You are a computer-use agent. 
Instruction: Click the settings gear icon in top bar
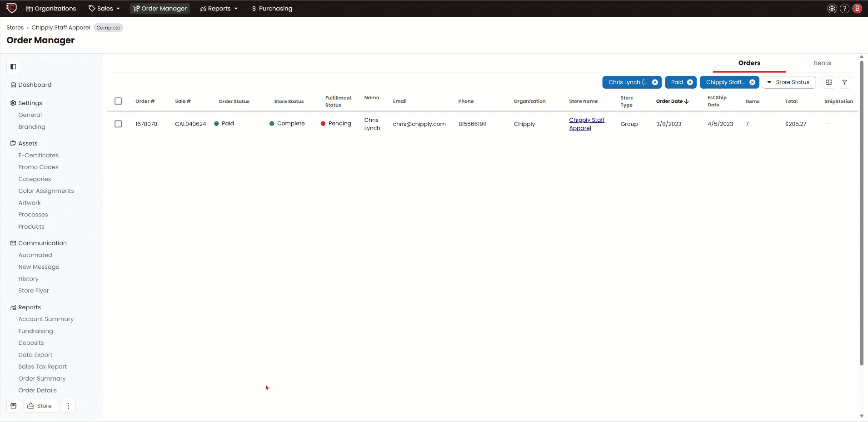tap(832, 9)
